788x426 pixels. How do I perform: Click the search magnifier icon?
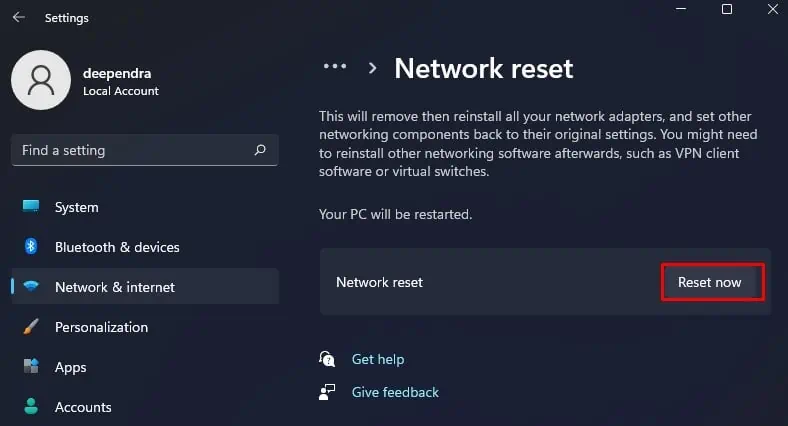260,150
